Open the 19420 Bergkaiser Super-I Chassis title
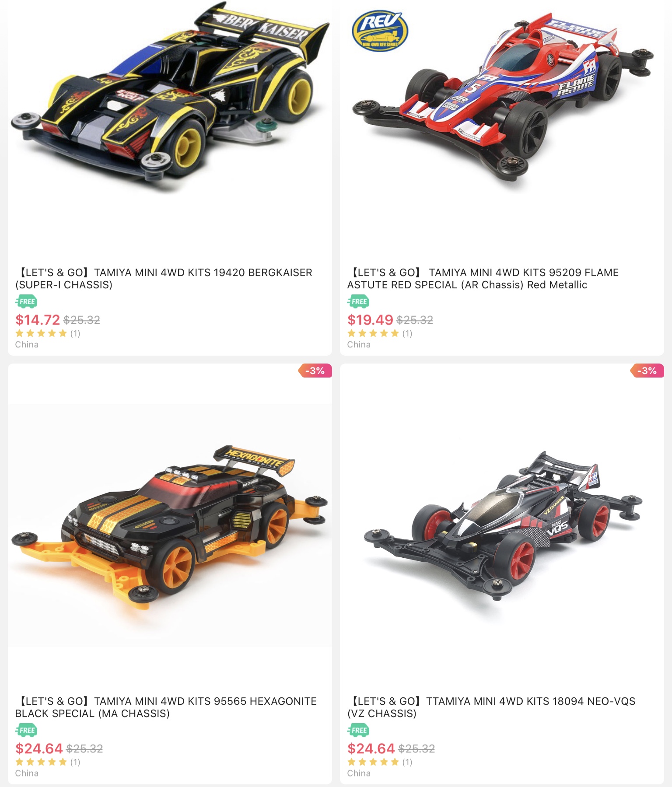Screen dimensions: 672x787 164,279
